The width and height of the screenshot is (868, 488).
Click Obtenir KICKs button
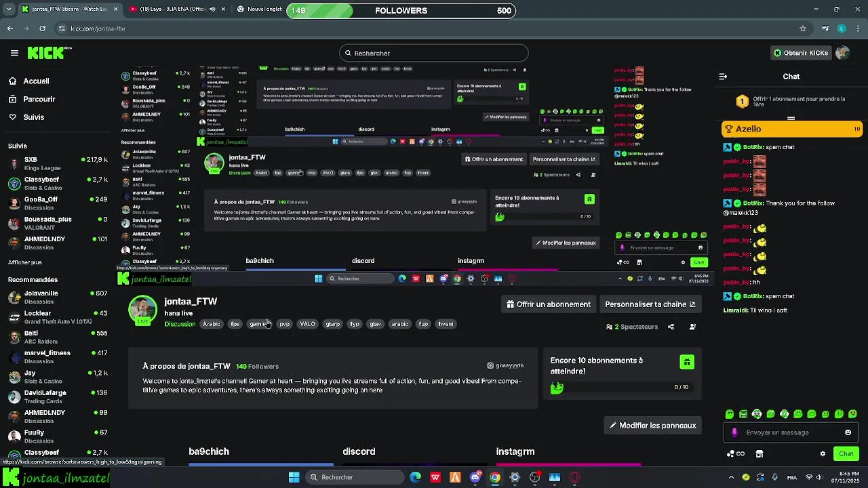click(x=801, y=53)
